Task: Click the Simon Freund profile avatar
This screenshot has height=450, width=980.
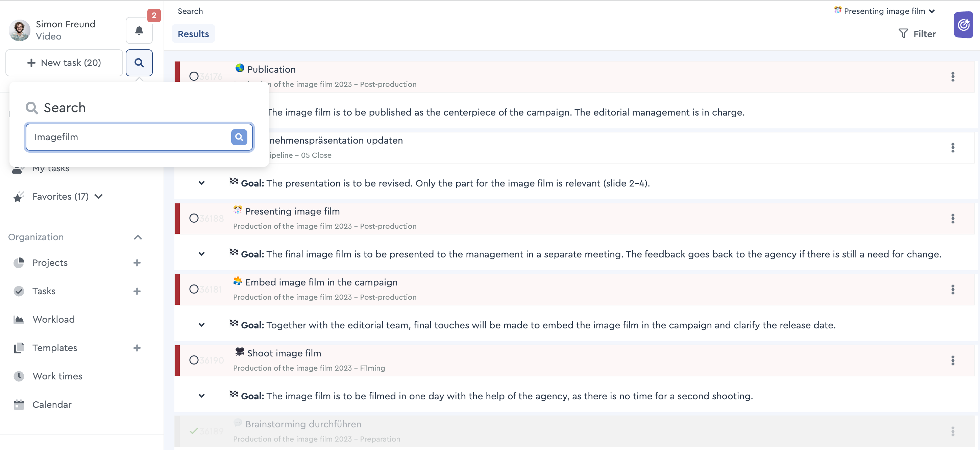Action: pyautogui.click(x=19, y=30)
